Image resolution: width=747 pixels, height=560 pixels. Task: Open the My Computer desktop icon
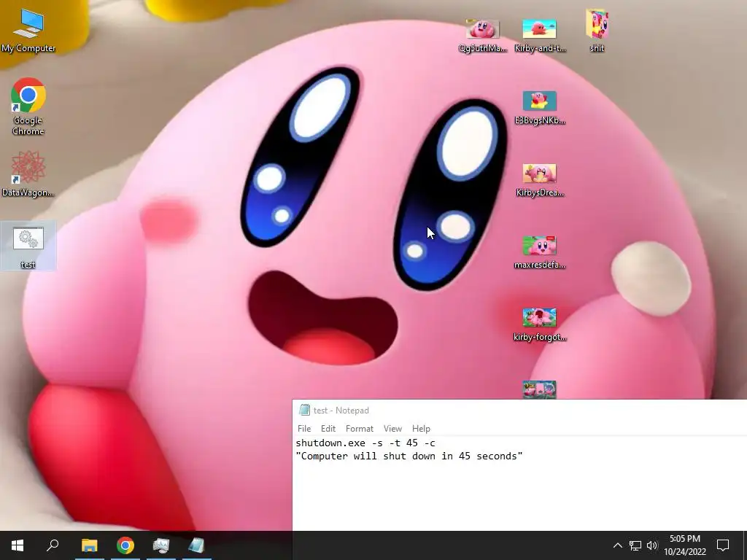[28, 31]
